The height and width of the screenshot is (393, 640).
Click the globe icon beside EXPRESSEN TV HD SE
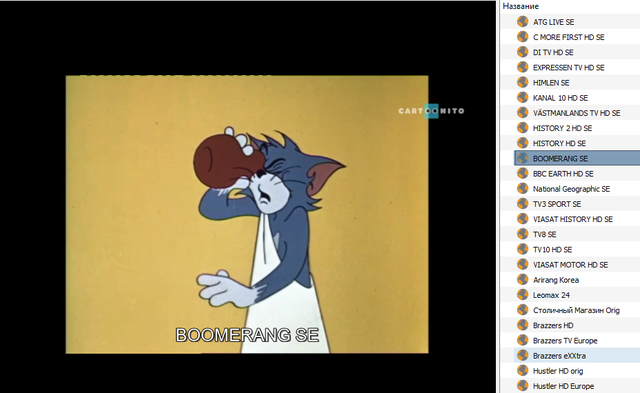(x=522, y=67)
